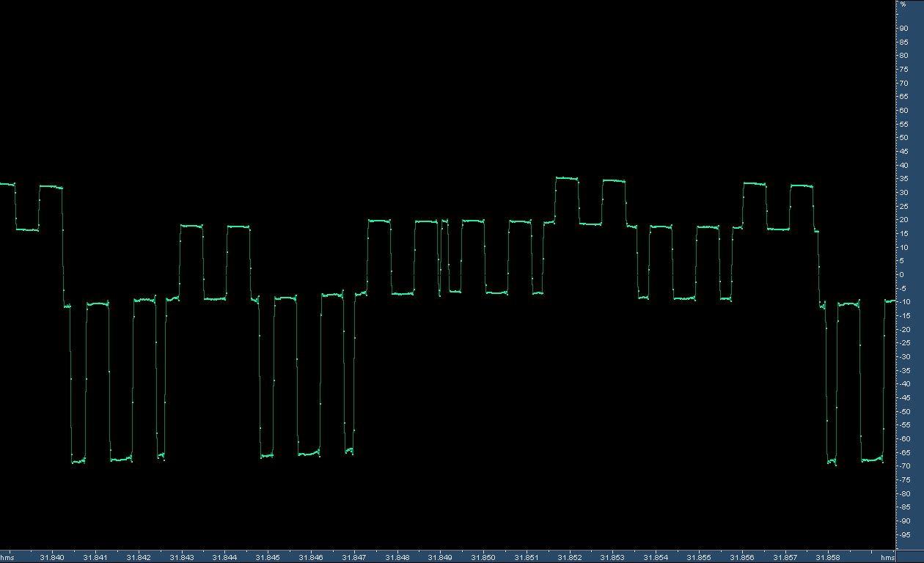
Task: Click the 50 mark on amplitude ruler
Action: click(x=904, y=138)
